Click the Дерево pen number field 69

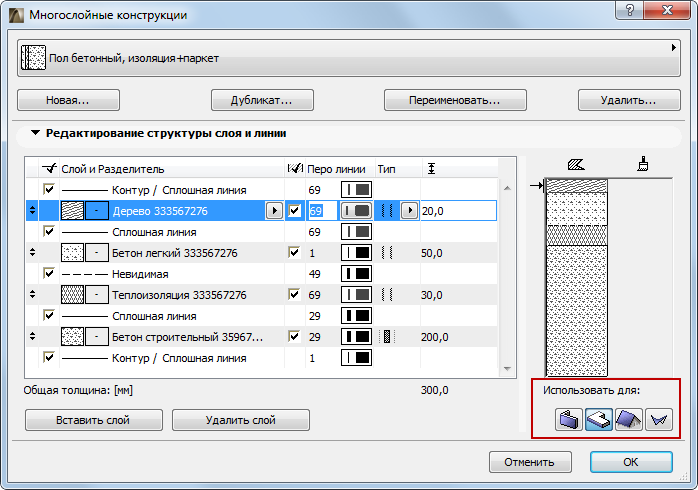322,211
